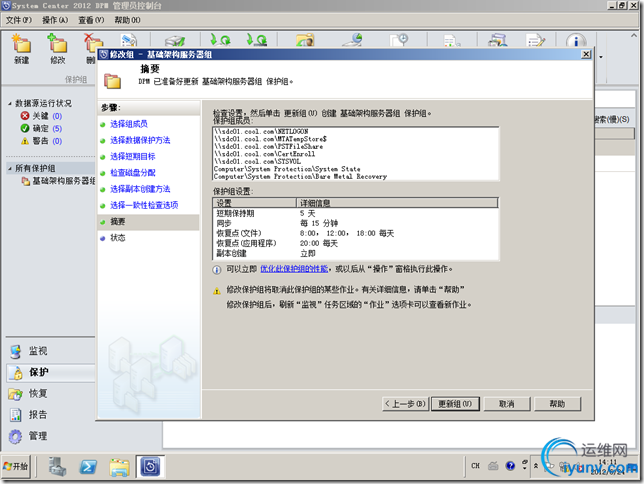
Task: Show hidden tray icons chevron
Action: coord(536,466)
